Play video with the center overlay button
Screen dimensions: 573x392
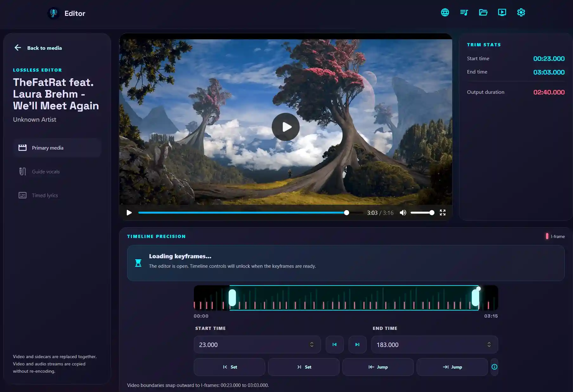[x=286, y=127]
